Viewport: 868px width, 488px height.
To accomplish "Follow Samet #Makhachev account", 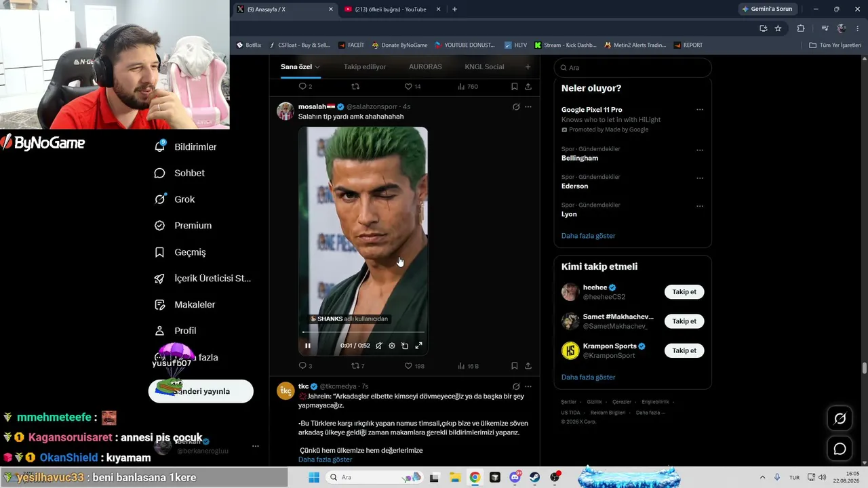I will 684,321.
